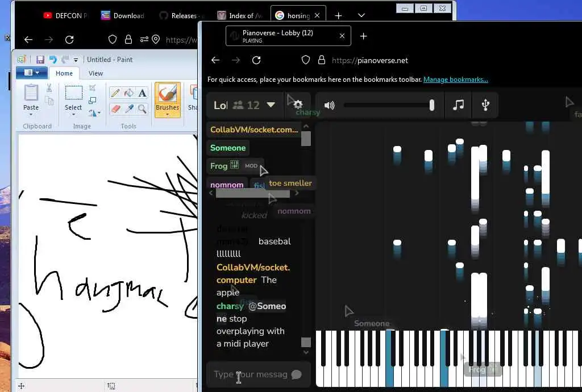This screenshot has height=392, width=582.
Task: Switch to the Download browser tab
Action: coord(123,15)
